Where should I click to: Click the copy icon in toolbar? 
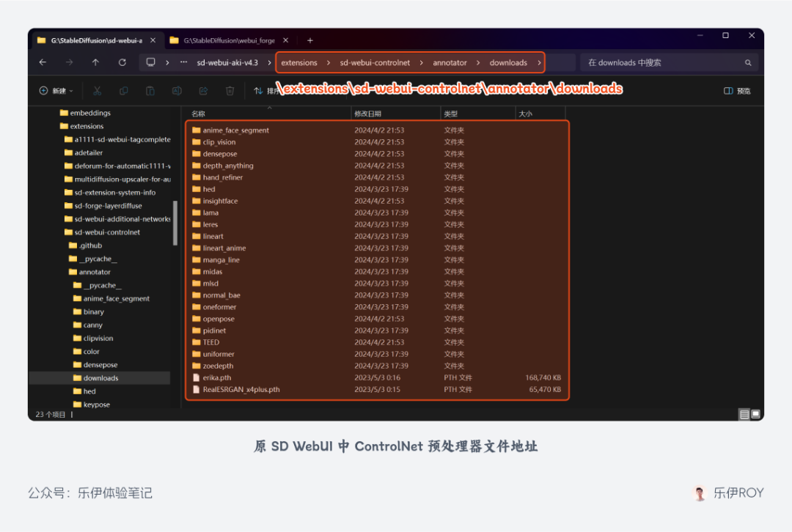click(x=124, y=91)
